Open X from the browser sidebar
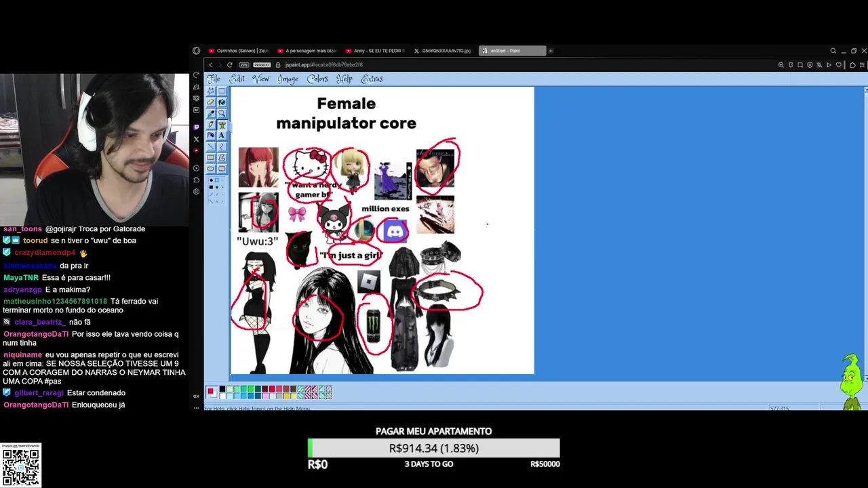The height and width of the screenshot is (488, 868). click(196, 139)
